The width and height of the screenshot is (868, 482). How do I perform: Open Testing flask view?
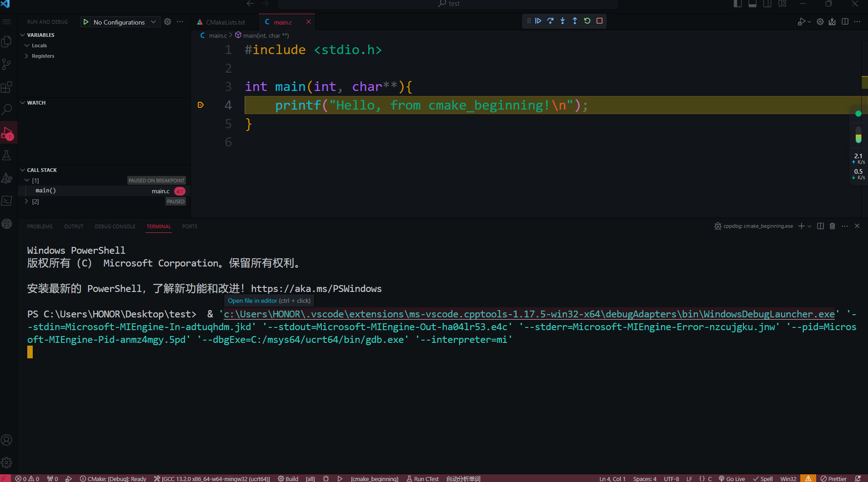tap(6, 156)
